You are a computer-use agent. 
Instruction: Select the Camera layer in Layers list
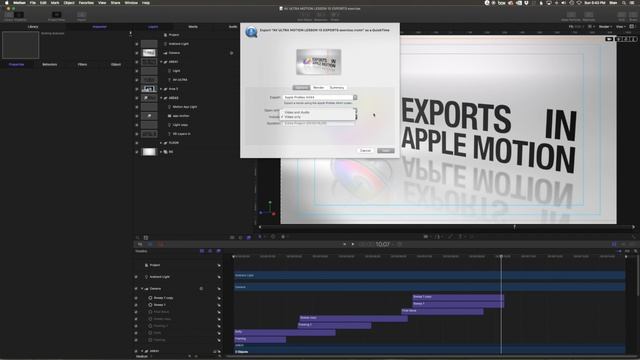174,53
